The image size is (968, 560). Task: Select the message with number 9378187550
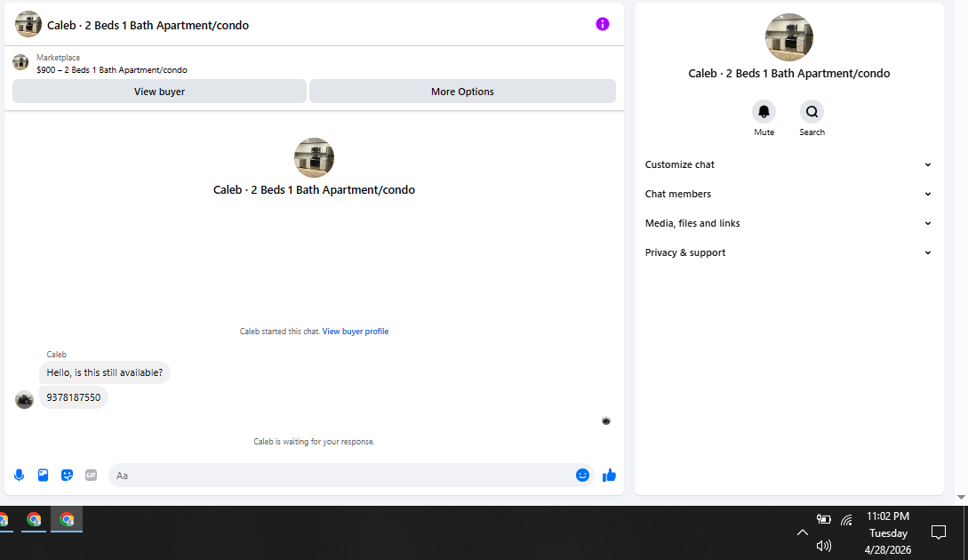(x=74, y=397)
